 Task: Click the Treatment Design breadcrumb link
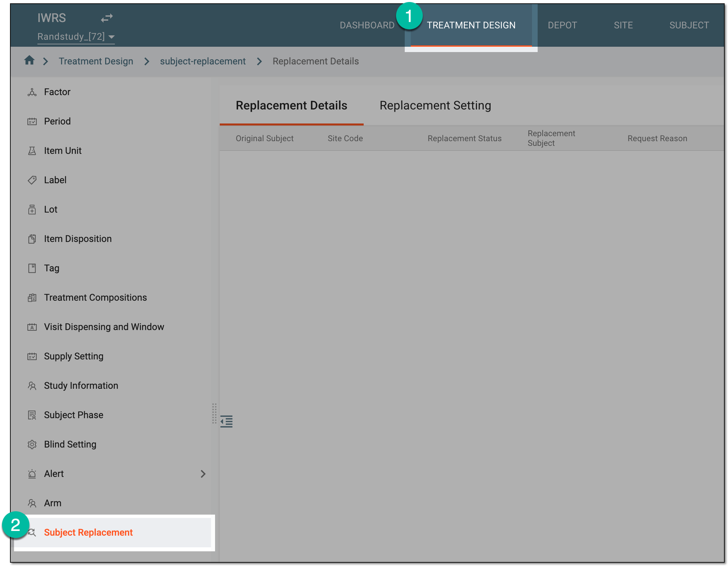96,61
